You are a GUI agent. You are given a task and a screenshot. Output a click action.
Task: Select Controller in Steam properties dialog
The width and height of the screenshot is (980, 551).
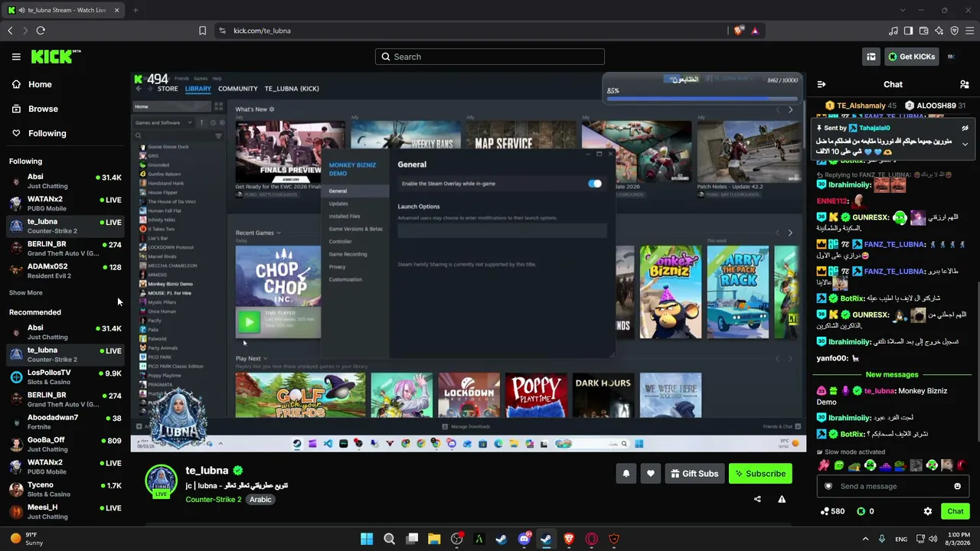click(x=341, y=241)
